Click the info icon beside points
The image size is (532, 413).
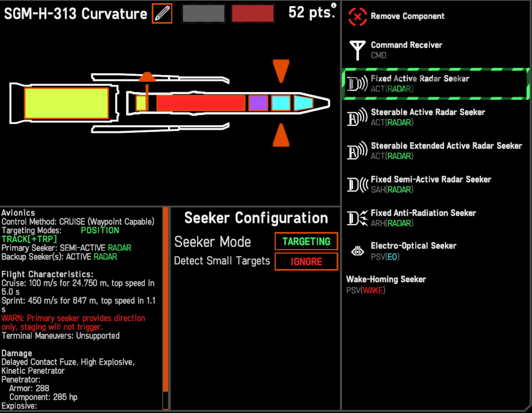tap(334, 5)
